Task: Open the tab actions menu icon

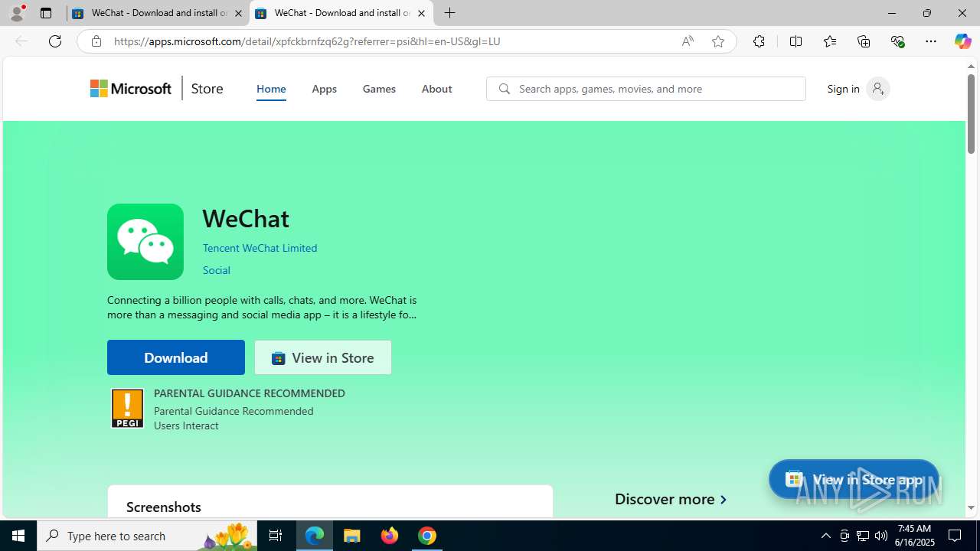Action: tap(46, 13)
